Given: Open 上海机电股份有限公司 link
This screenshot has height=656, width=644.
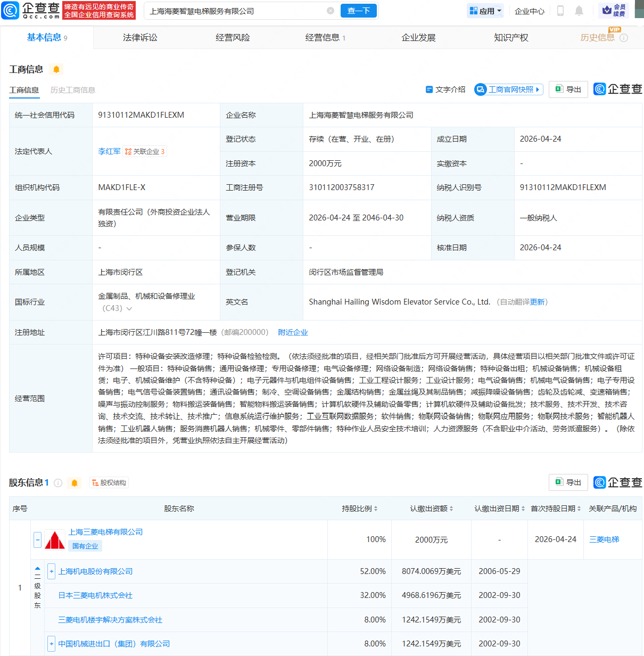Looking at the screenshot, I should click(95, 571).
